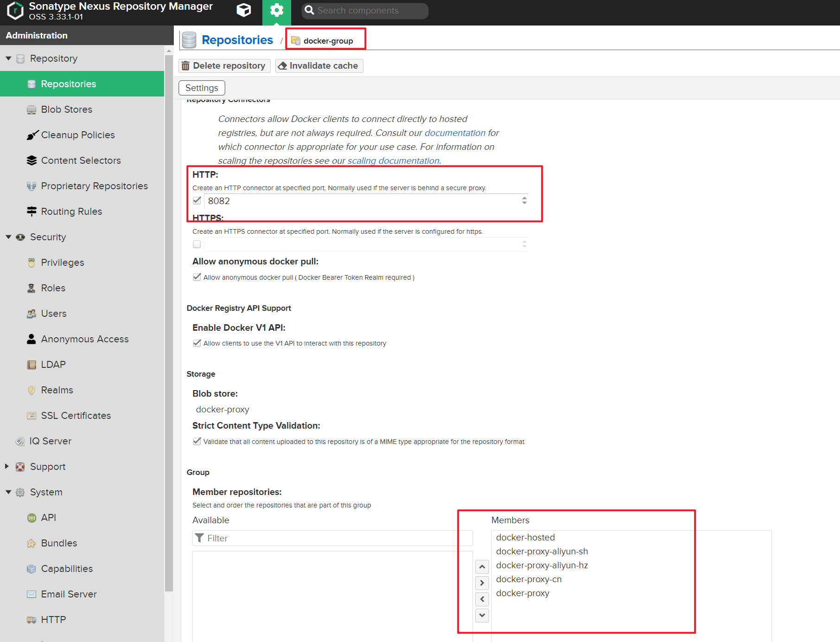
Task: Click the SSL Certificates icon
Action: (x=32, y=416)
